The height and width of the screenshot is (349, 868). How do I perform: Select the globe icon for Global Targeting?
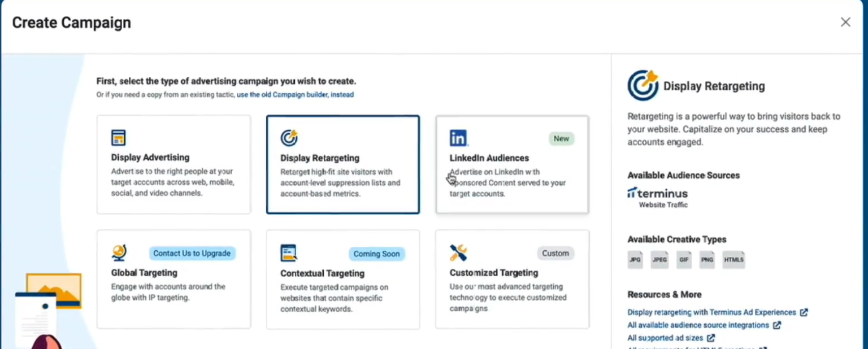pyautogui.click(x=119, y=252)
